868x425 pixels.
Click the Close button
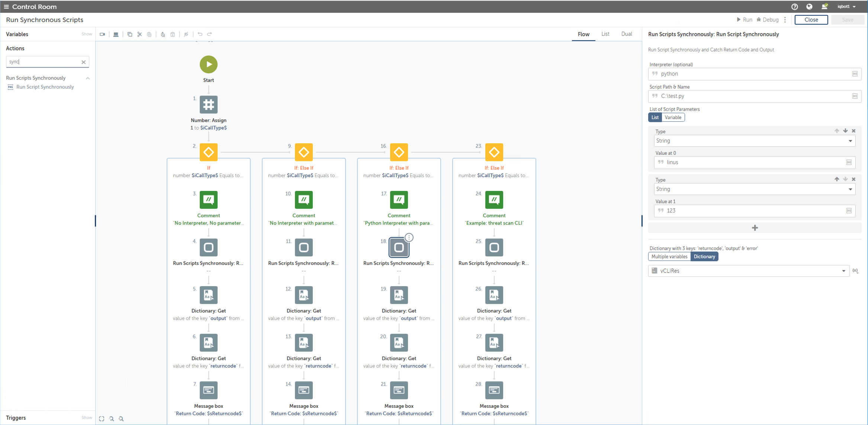coord(811,20)
